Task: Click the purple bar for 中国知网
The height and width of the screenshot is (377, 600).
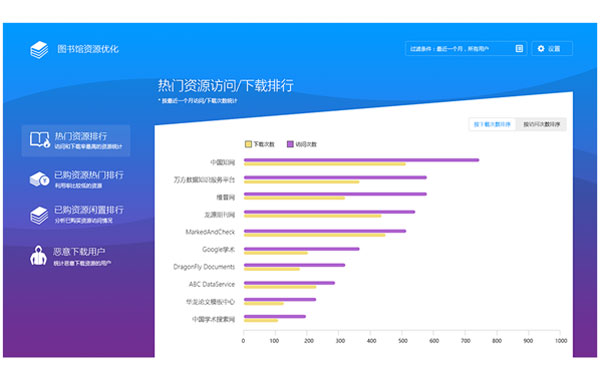Action: pos(361,160)
